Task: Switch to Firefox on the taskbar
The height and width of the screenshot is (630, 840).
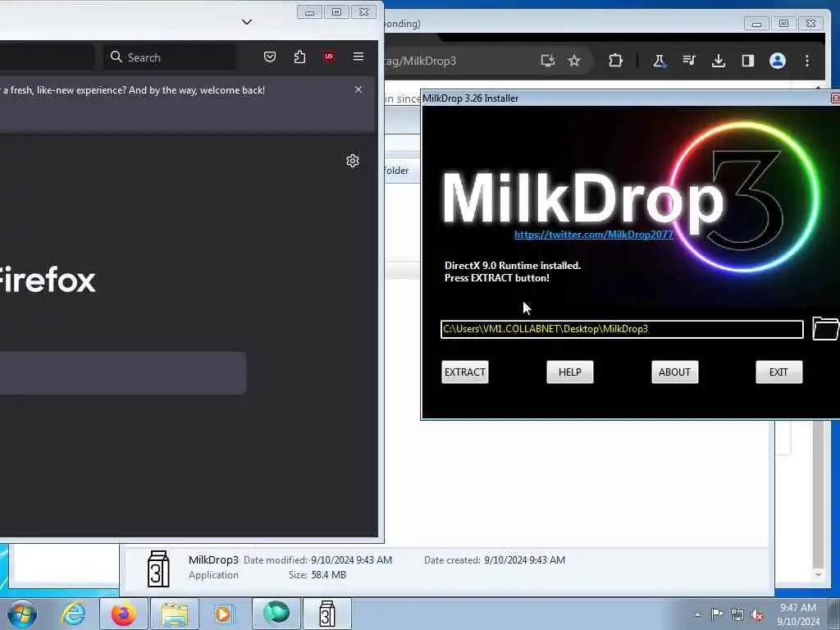Action: click(x=123, y=614)
